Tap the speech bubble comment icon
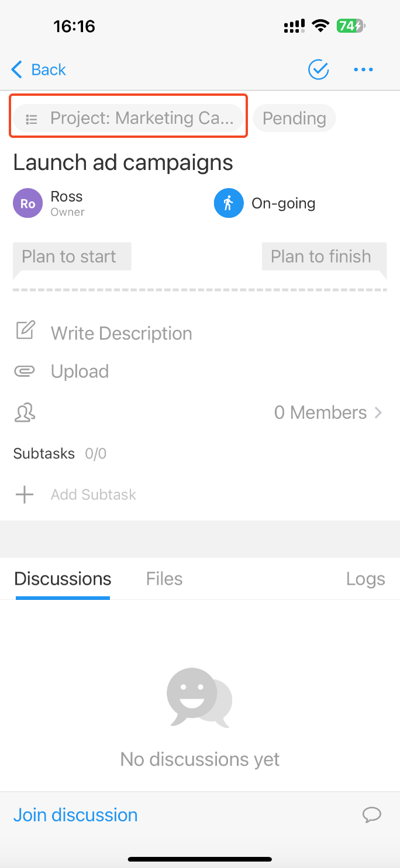The height and width of the screenshot is (868, 400). pos(372,814)
